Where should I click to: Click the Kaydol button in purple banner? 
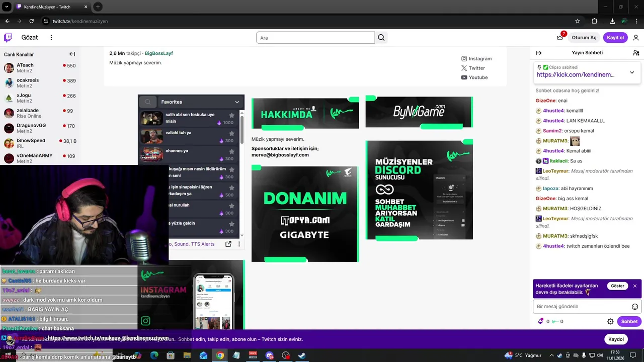(x=616, y=339)
